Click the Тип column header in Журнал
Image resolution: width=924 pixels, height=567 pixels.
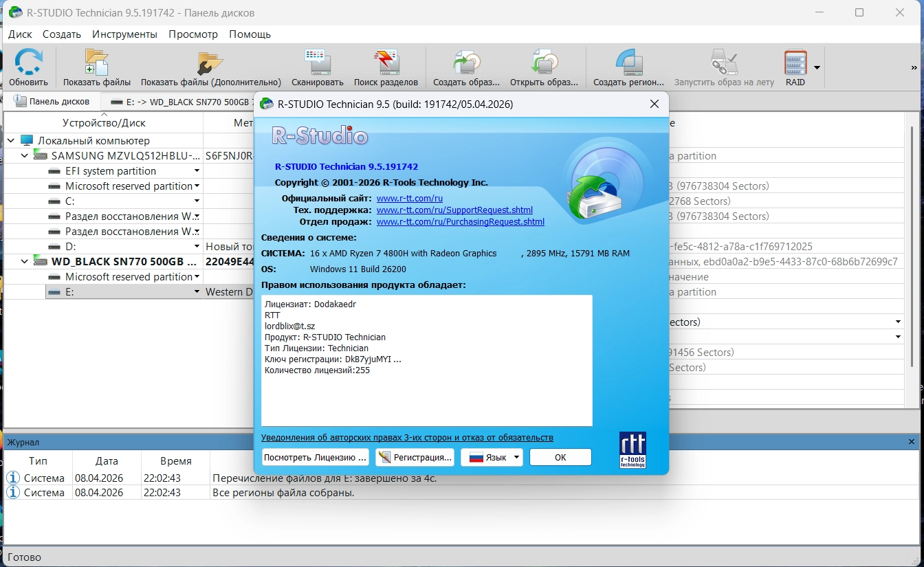click(38, 461)
